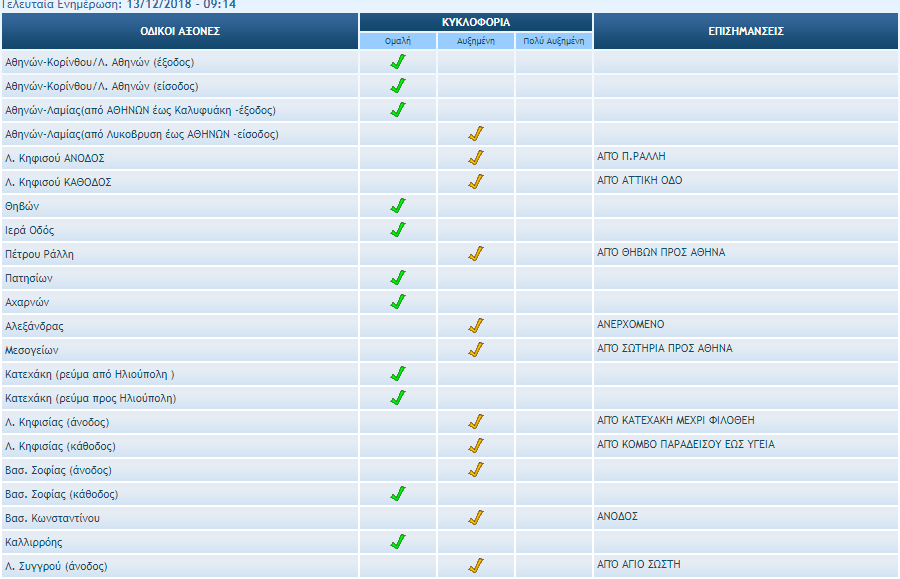
Task: Click yellow checkmark for Λ. Συγγρού (άνοδος) row
Action: coord(476,566)
